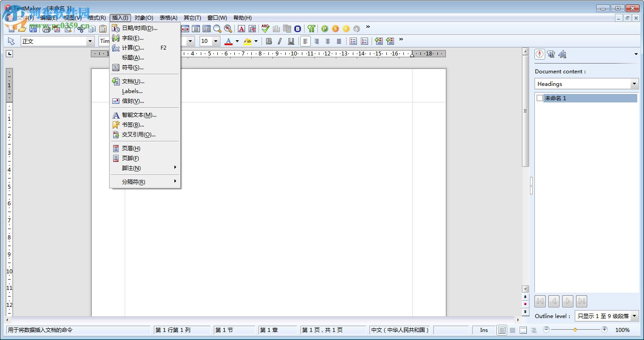Uncheck the 未命名 1 heading entry
Screen dimensions: 644x340
coord(540,98)
